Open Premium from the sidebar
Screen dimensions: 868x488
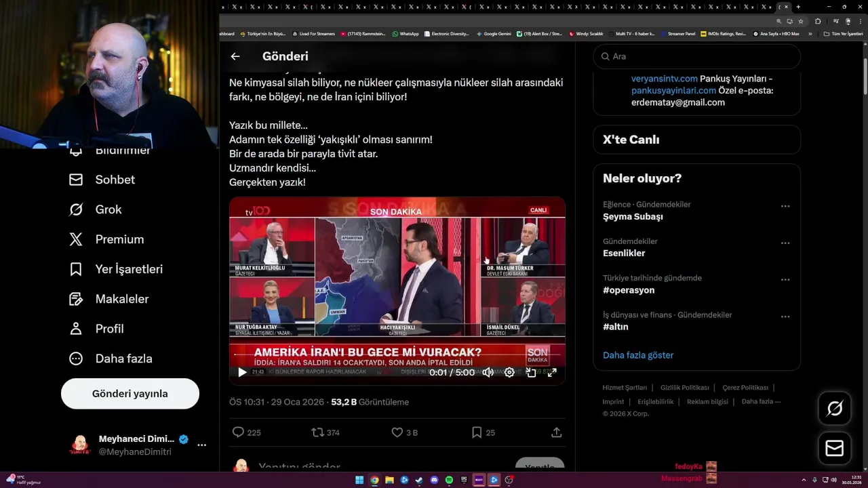[106, 239]
